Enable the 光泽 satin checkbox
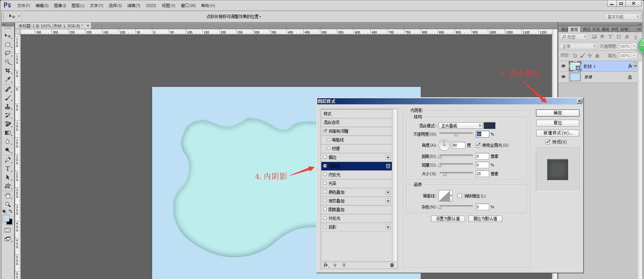Viewport: 644px width, 279px height. pyautogui.click(x=325, y=183)
